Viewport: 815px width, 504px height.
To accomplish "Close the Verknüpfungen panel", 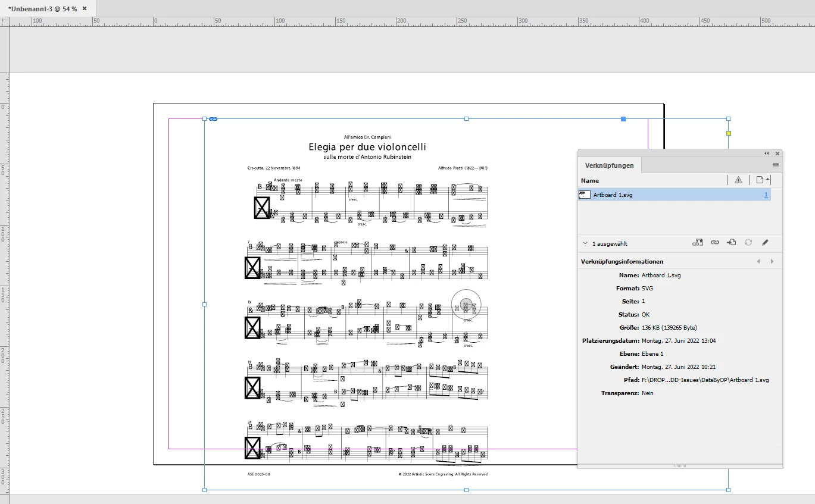I will 777,154.
